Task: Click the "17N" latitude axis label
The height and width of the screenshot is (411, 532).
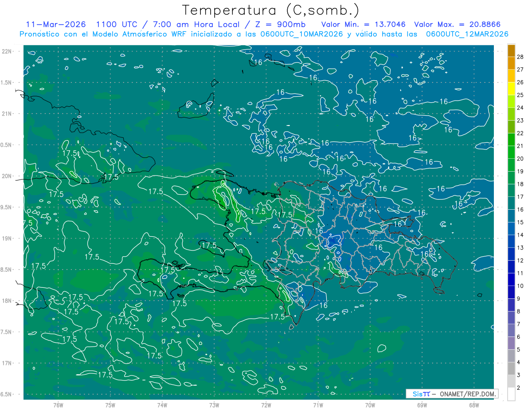Action: point(8,363)
